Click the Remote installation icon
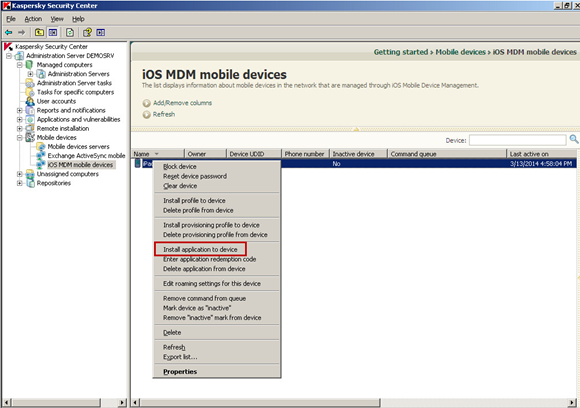Viewport: 580px width, 408px height. coord(30,128)
